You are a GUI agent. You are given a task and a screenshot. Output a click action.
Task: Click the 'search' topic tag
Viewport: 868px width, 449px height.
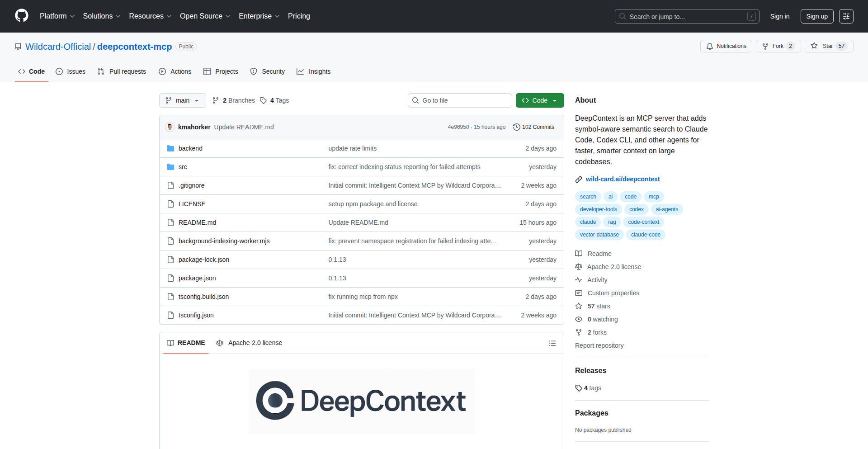pos(588,197)
